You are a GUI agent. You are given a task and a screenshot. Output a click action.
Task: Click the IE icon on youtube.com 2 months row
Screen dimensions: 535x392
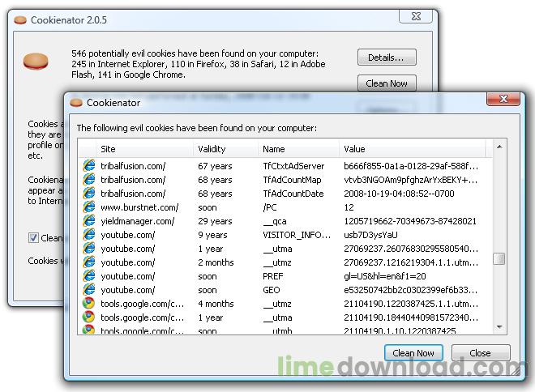(x=89, y=262)
